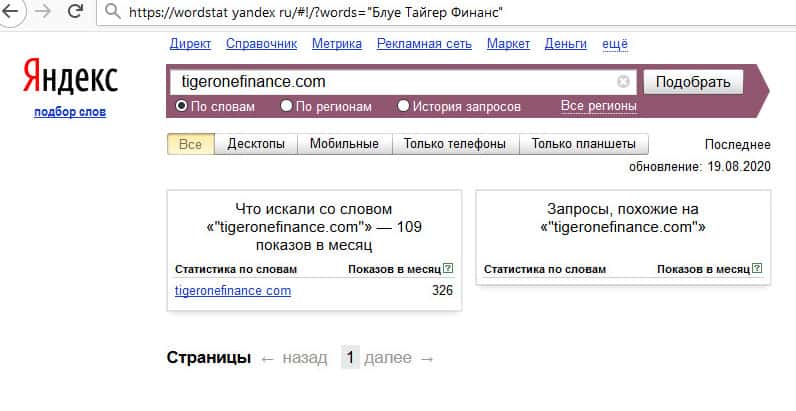The width and height of the screenshot is (796, 411).
Task: Click the browser back arrow
Action: coord(14,14)
